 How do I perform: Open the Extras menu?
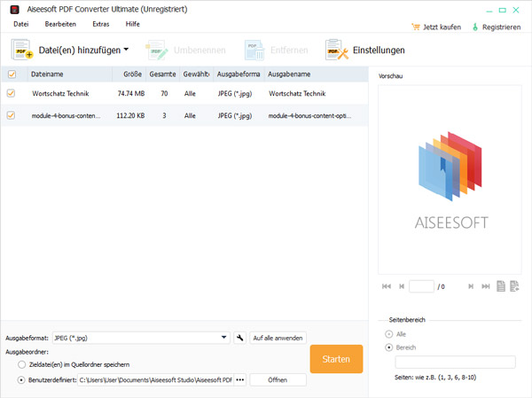coord(100,23)
